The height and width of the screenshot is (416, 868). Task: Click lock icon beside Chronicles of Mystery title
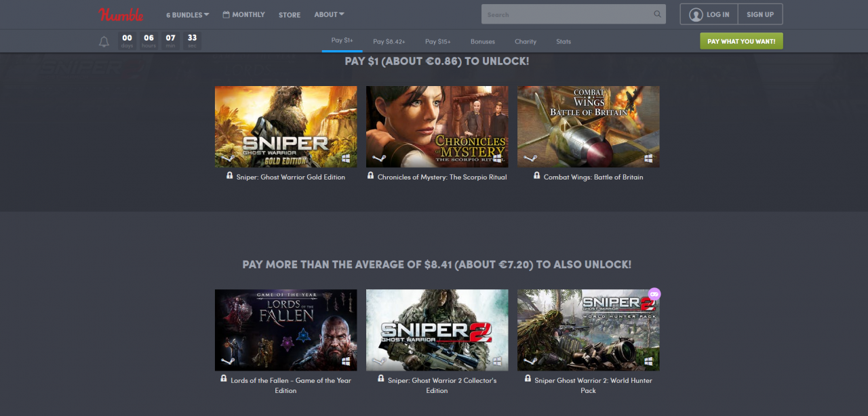[x=371, y=175]
